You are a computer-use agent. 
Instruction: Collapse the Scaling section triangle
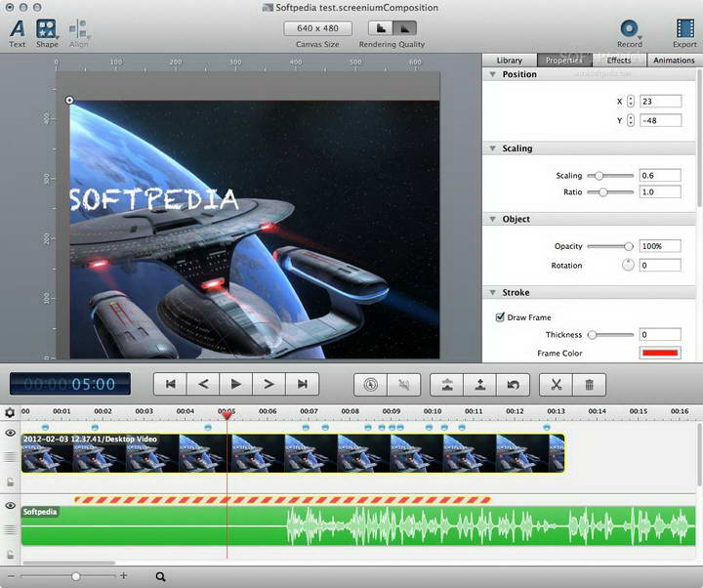(493, 149)
